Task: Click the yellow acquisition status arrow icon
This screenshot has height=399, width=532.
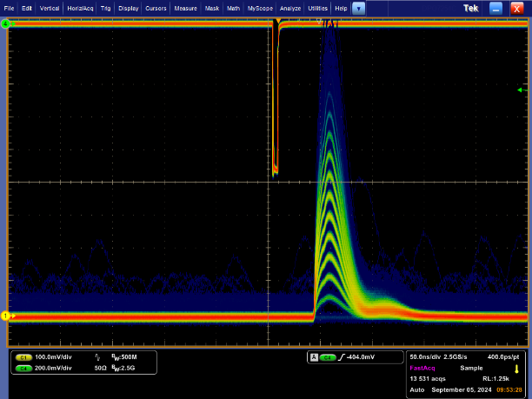Action: click(x=515, y=369)
